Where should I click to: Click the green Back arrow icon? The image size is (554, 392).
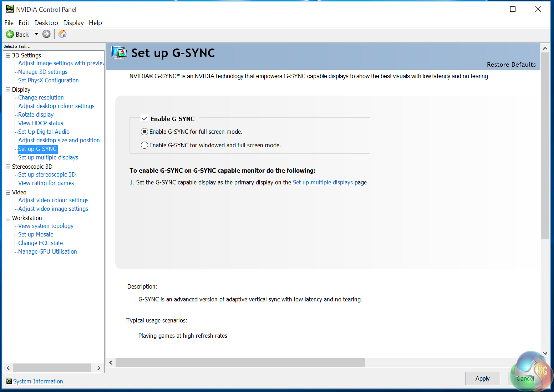(x=10, y=34)
